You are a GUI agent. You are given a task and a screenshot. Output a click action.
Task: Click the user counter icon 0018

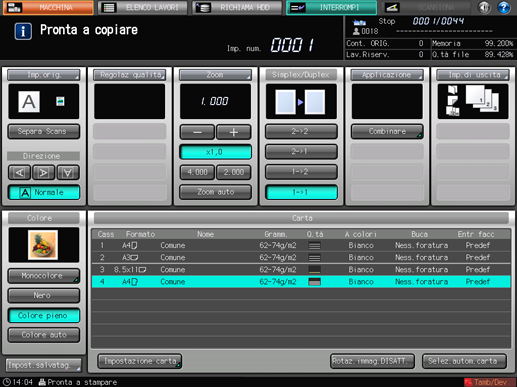click(356, 31)
